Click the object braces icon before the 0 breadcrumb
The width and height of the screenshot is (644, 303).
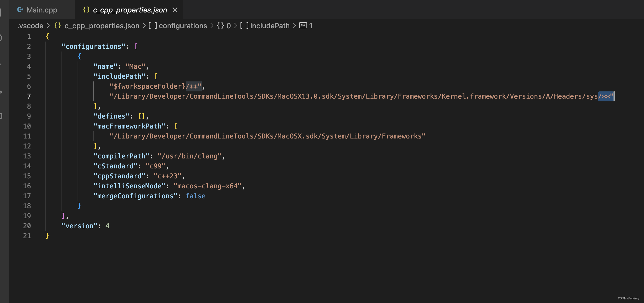click(220, 25)
